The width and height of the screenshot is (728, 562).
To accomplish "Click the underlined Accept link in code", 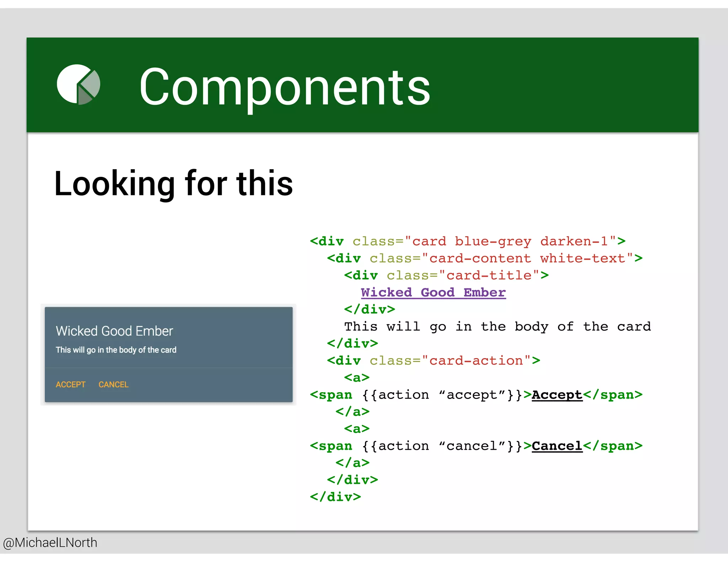I will click(557, 395).
